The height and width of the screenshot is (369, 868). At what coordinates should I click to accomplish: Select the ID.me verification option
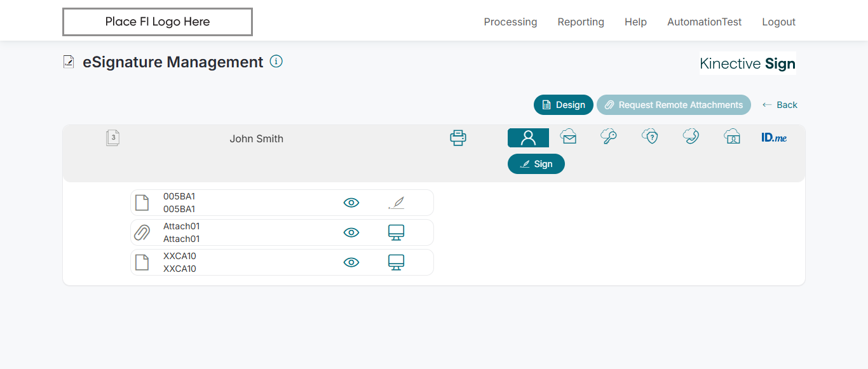(x=774, y=137)
